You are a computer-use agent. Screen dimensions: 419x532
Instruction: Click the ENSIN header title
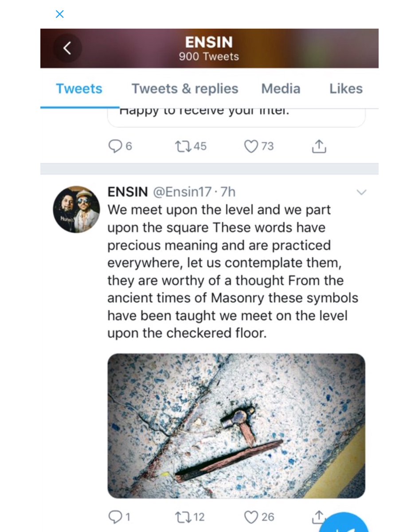tap(209, 42)
